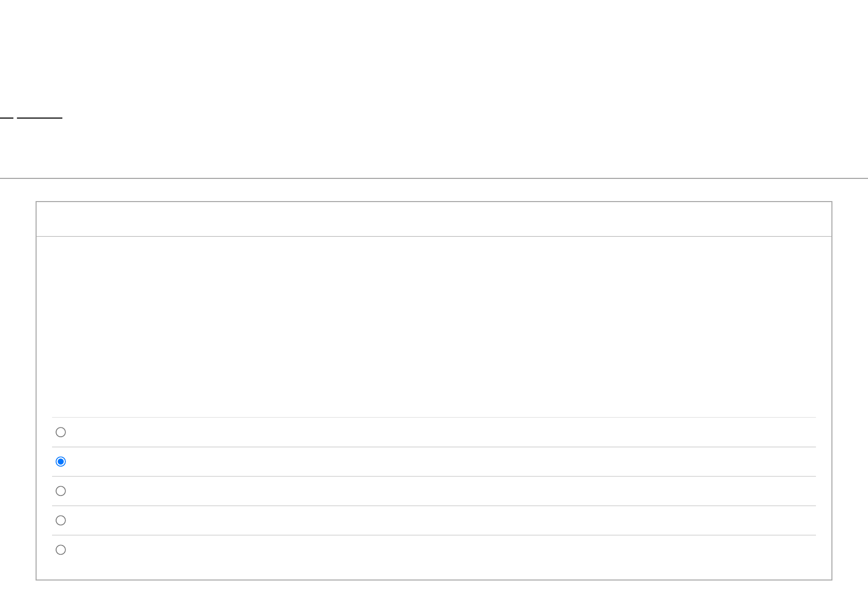This screenshot has width=868, height=613.
Task: Click the short underlined link at far left
Action: (6, 118)
